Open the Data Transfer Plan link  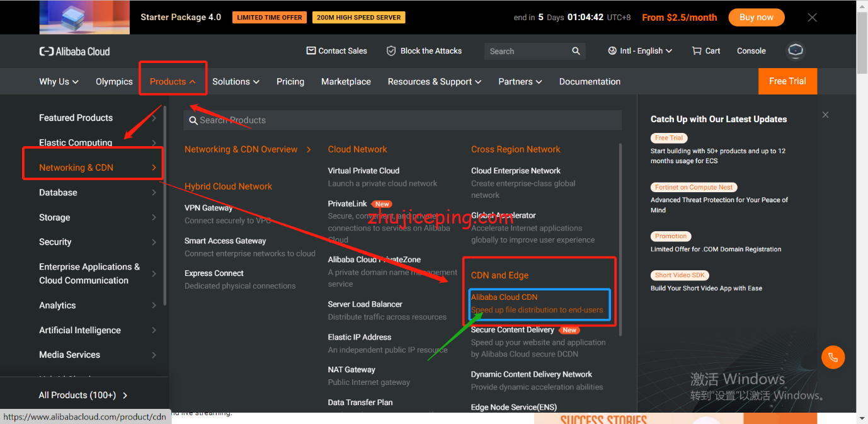point(360,403)
